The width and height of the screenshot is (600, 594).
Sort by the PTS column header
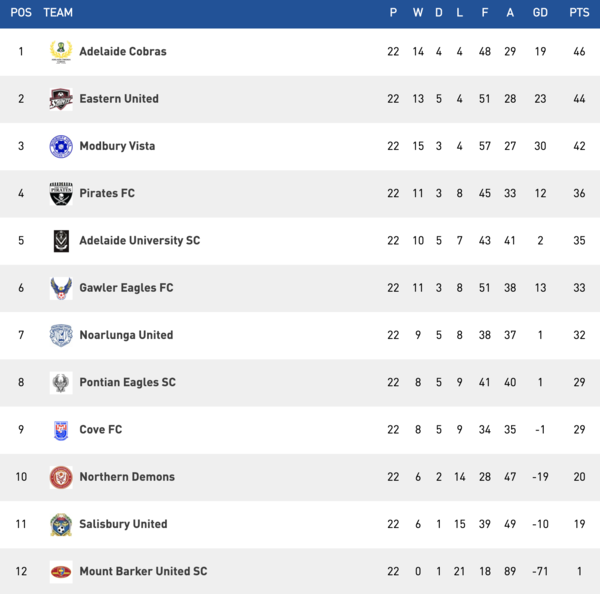[x=579, y=13]
